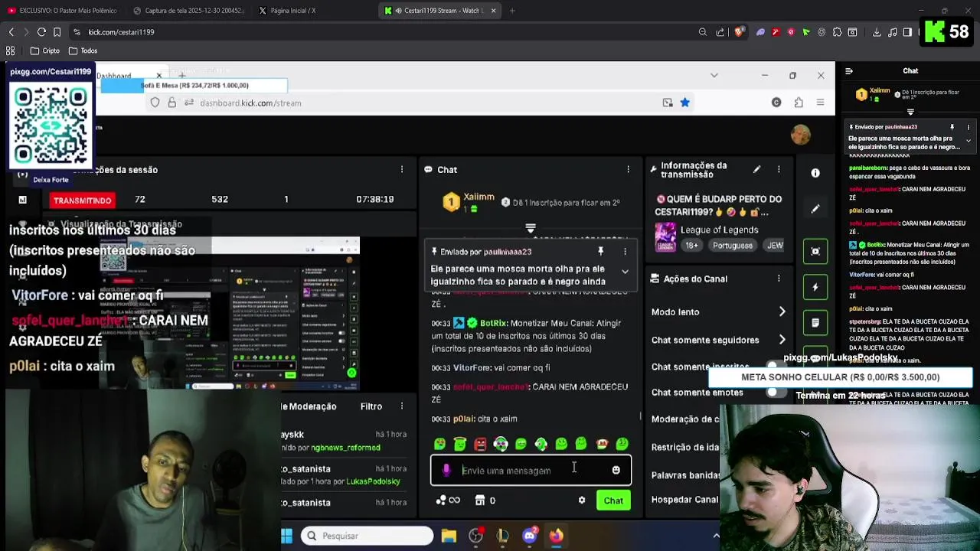Click the Pesquisar taskbar search box
The height and width of the screenshot is (551, 980).
click(367, 536)
